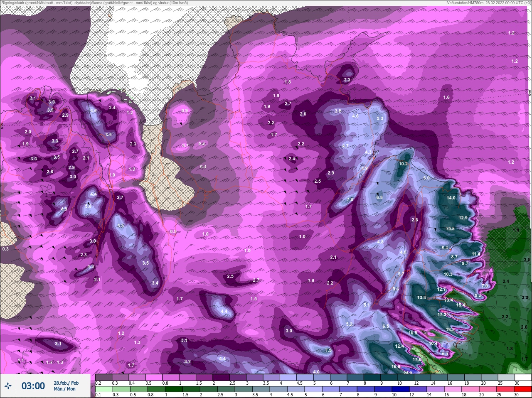Click the 18.2 precipitation value on the map
532x398 pixels.
coord(450,329)
